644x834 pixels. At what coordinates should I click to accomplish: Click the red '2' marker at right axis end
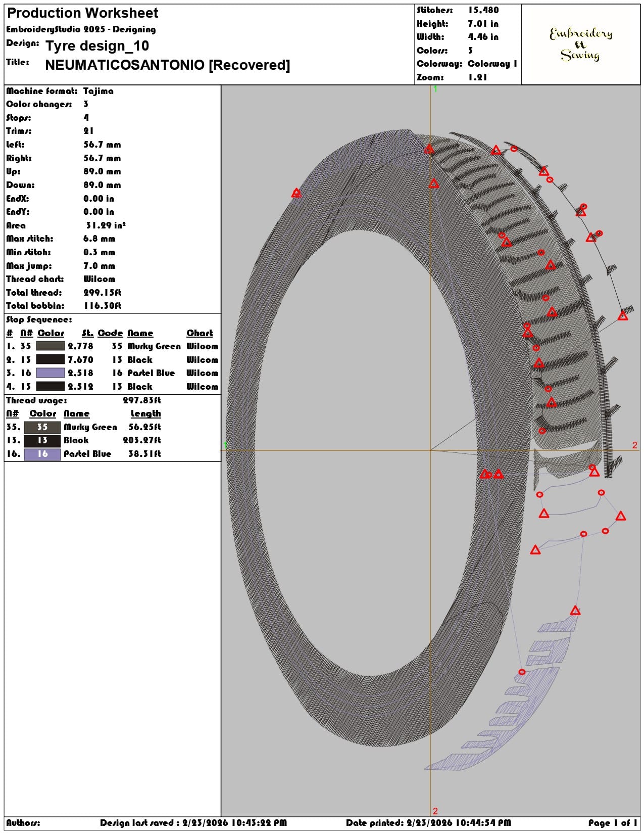[635, 445]
